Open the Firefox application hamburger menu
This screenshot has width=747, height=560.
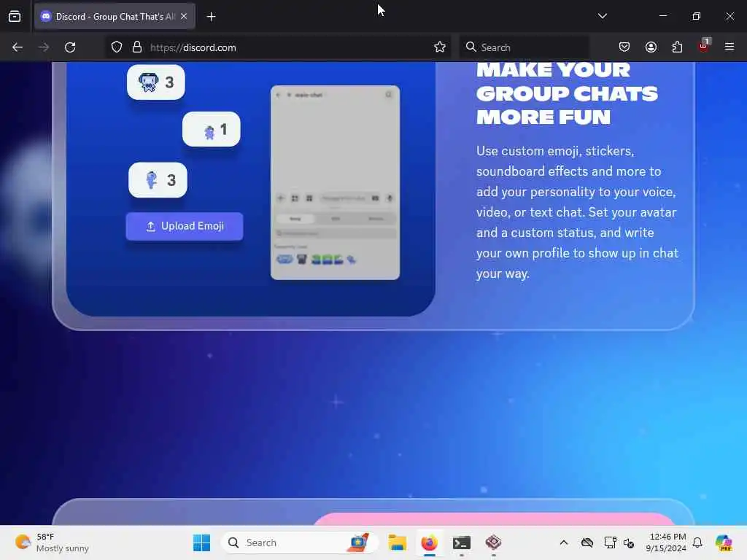729,47
